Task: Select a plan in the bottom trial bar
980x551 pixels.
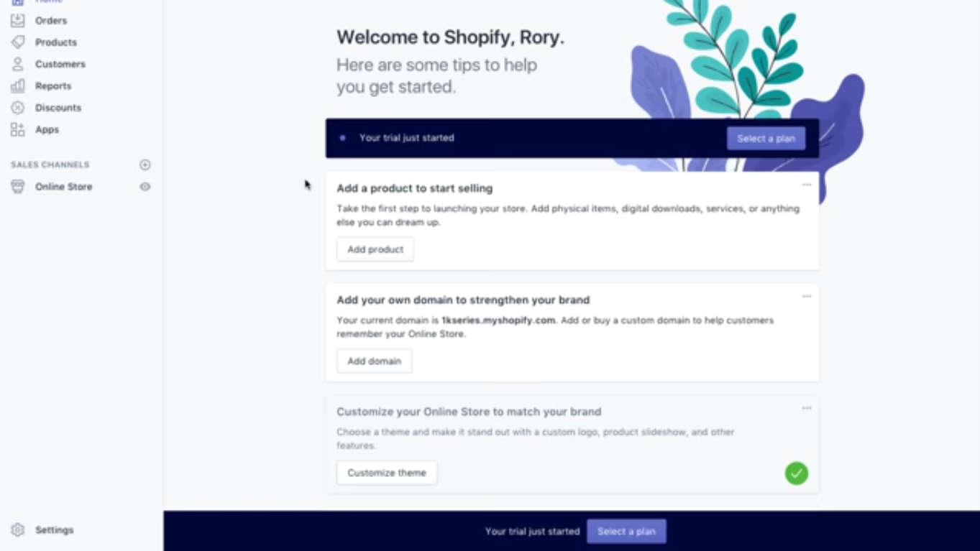Action: pos(626,532)
